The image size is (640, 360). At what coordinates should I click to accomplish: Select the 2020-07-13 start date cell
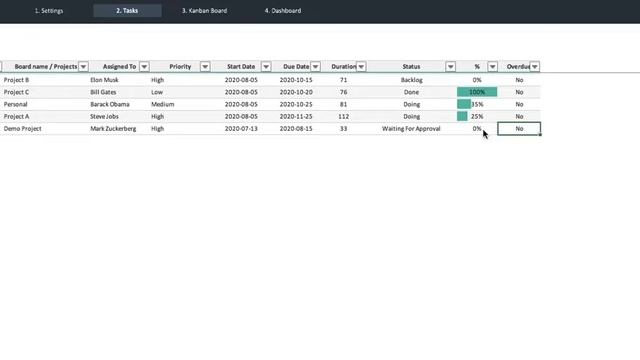241,129
